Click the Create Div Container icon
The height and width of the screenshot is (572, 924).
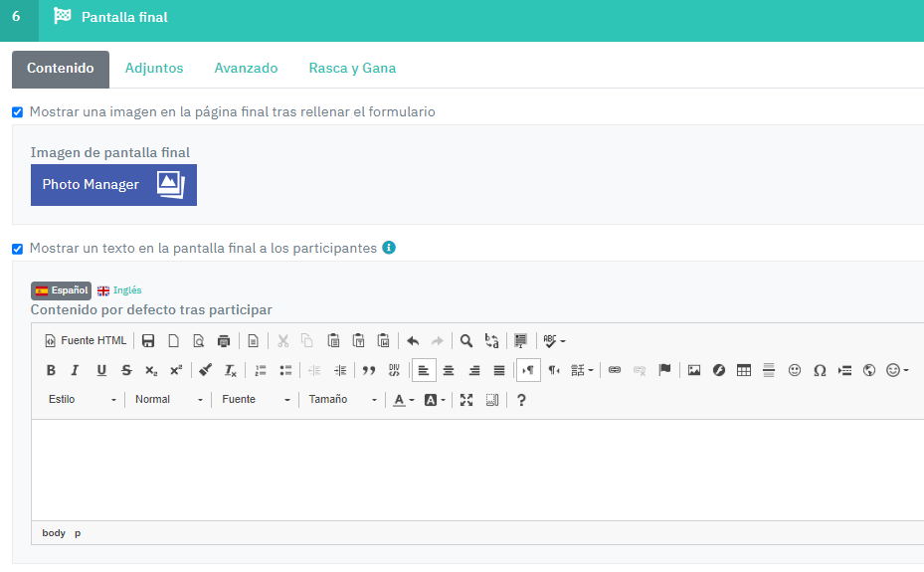394,370
